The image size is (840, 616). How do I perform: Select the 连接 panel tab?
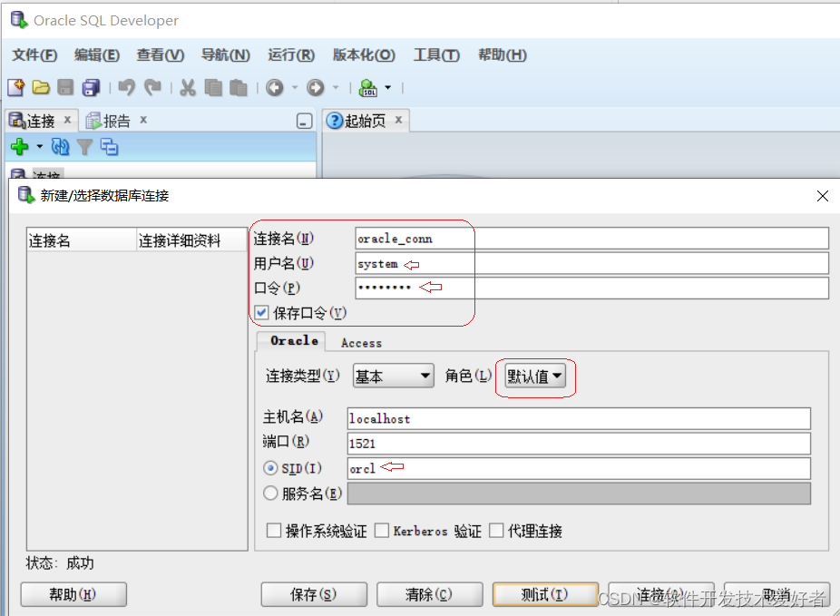pos(41,121)
